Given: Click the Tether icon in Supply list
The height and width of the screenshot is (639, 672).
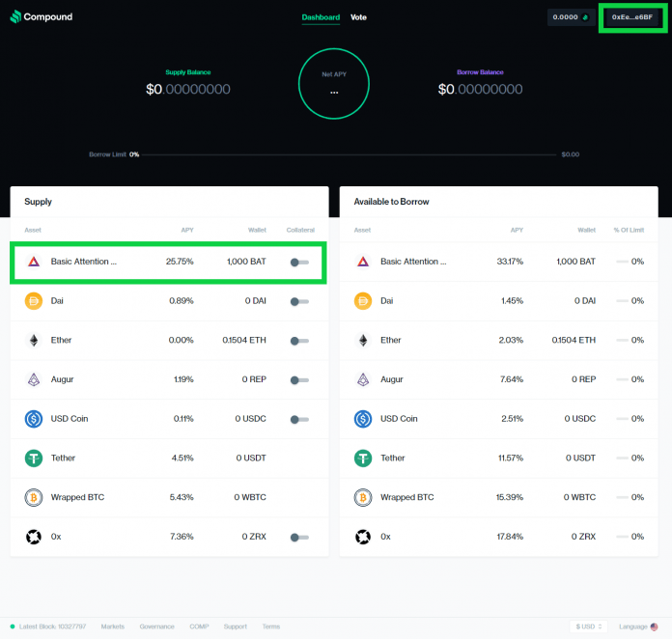Looking at the screenshot, I should 33,458.
